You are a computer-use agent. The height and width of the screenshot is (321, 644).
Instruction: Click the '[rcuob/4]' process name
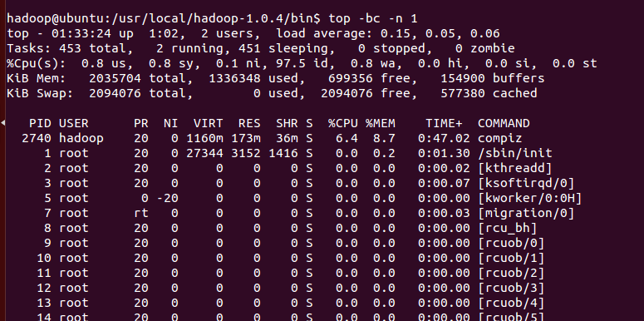(511, 303)
